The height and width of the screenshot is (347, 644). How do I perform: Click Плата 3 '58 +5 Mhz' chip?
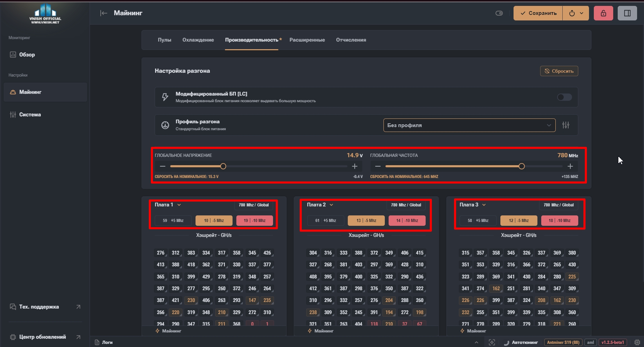[x=478, y=221]
